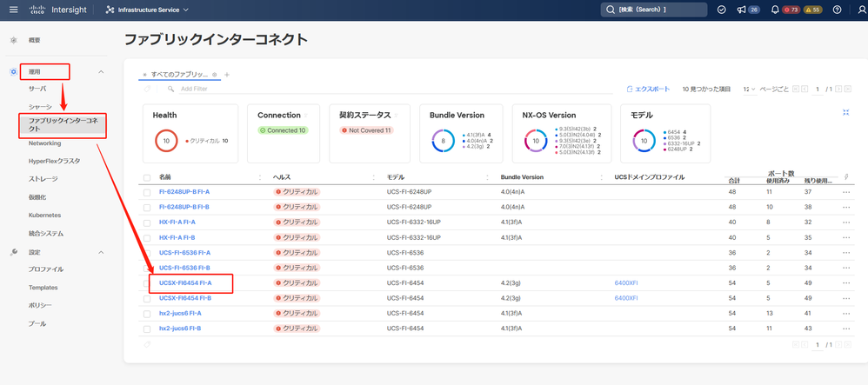Open the bell notifications icon
Screen dimensions: 868x385
[775, 10]
